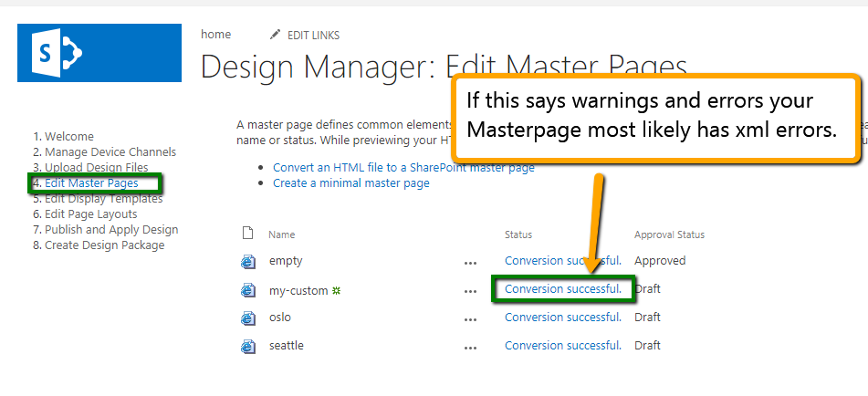
Task: Open the ellipsis menu for oslo
Action: click(x=470, y=319)
